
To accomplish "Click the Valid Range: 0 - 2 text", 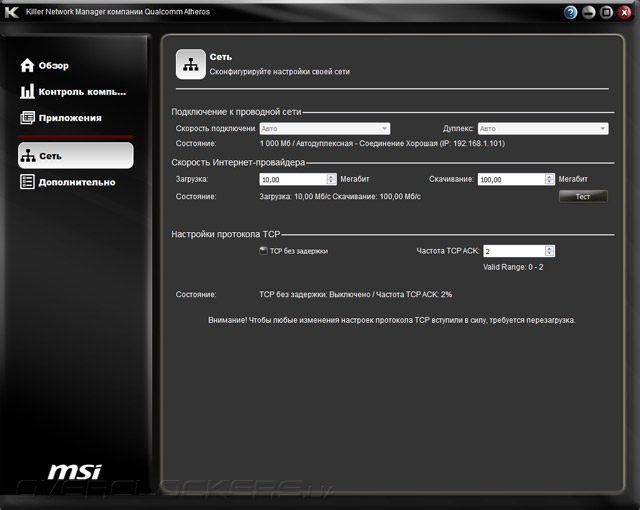I will [513, 267].
